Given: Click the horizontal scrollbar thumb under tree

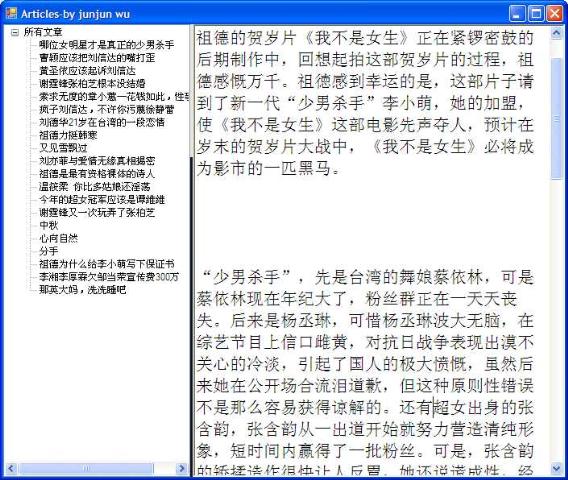Looking at the screenshot, I should click(86, 469).
